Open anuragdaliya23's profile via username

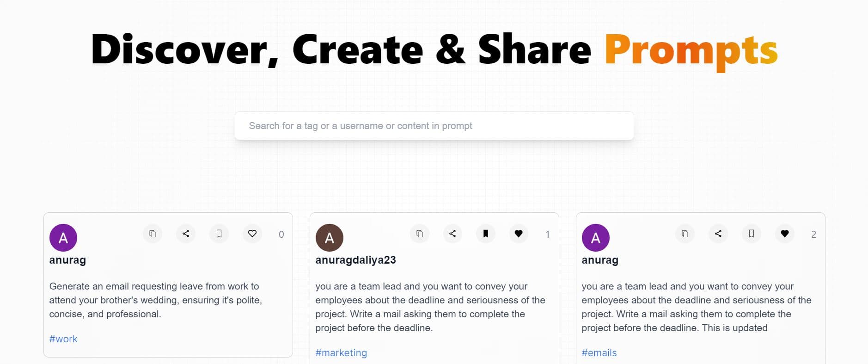click(355, 260)
